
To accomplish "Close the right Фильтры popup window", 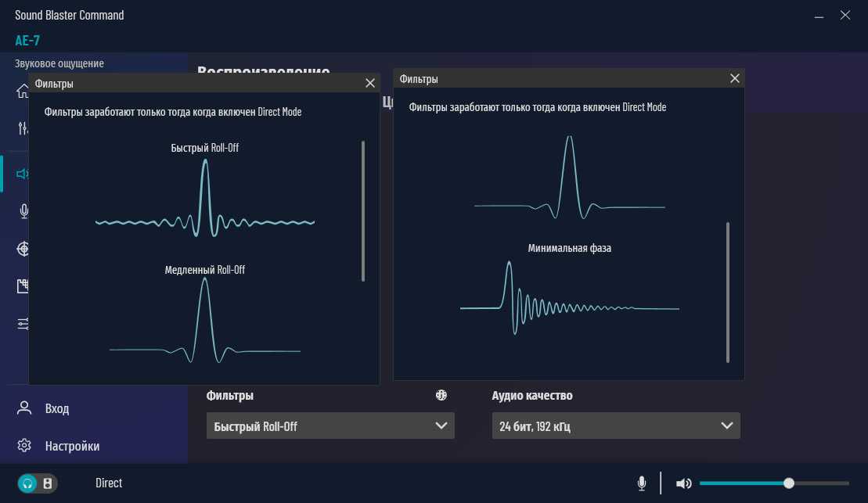I will click(734, 79).
